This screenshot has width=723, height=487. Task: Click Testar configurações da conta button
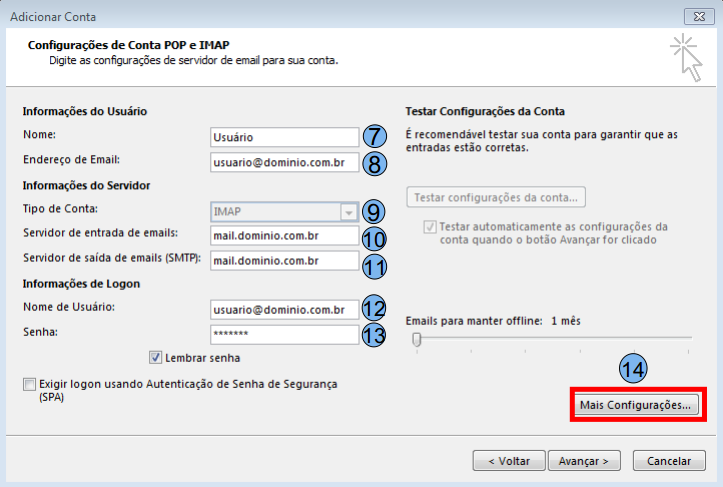point(496,197)
